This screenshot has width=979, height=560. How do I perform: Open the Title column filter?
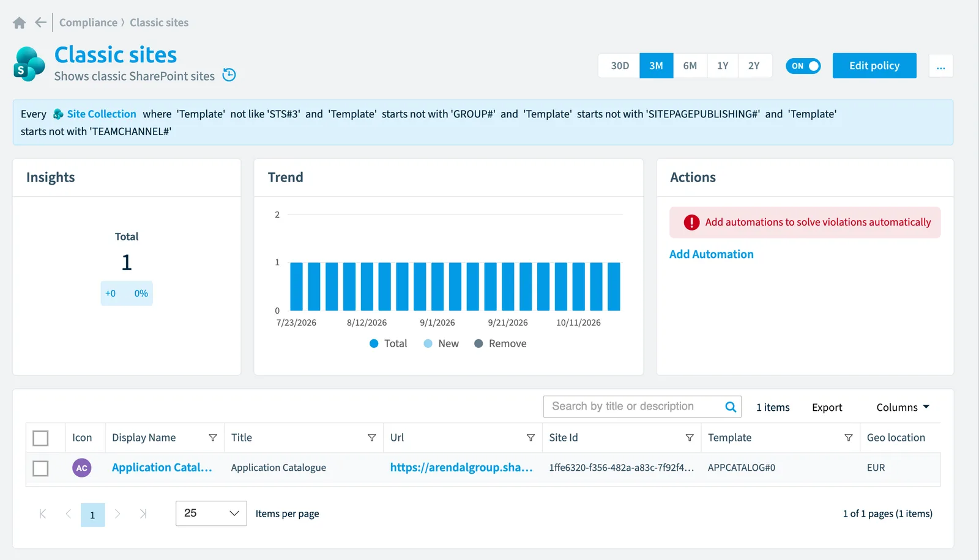371,438
